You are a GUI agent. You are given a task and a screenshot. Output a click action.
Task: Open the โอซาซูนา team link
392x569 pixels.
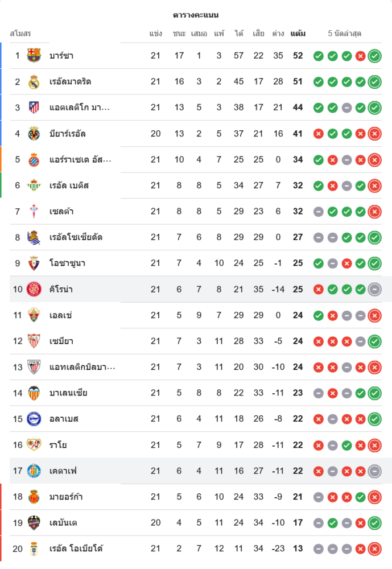68,263
